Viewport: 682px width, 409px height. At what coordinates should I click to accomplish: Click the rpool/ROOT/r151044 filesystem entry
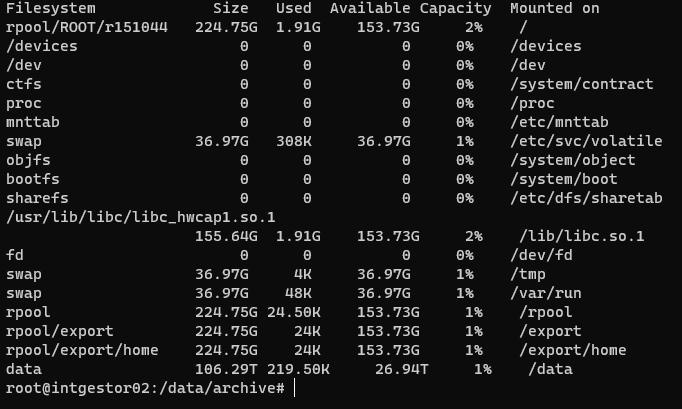tap(87, 27)
